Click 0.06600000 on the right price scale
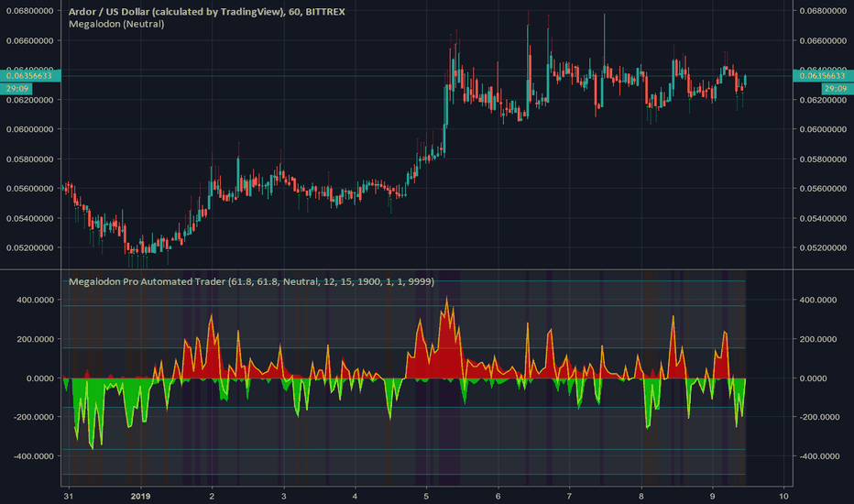 [823, 41]
